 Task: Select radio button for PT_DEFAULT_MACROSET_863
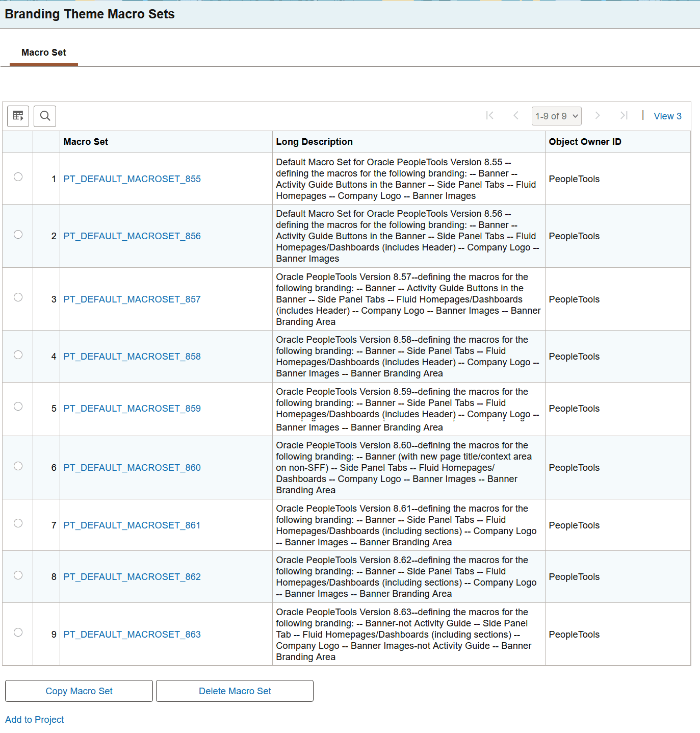(18, 633)
